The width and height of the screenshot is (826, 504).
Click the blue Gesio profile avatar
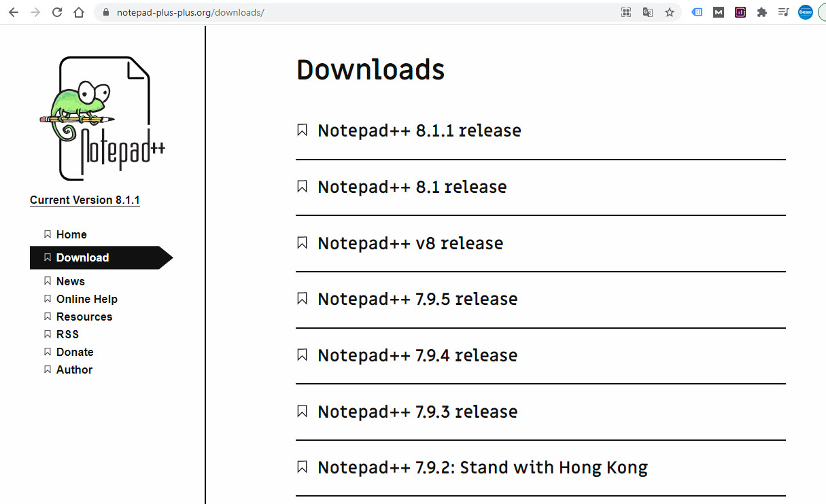click(x=806, y=12)
